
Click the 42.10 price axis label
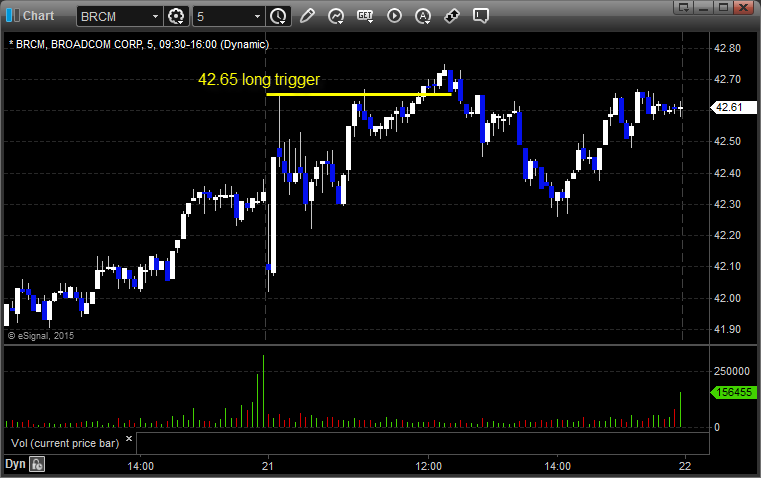pos(728,266)
